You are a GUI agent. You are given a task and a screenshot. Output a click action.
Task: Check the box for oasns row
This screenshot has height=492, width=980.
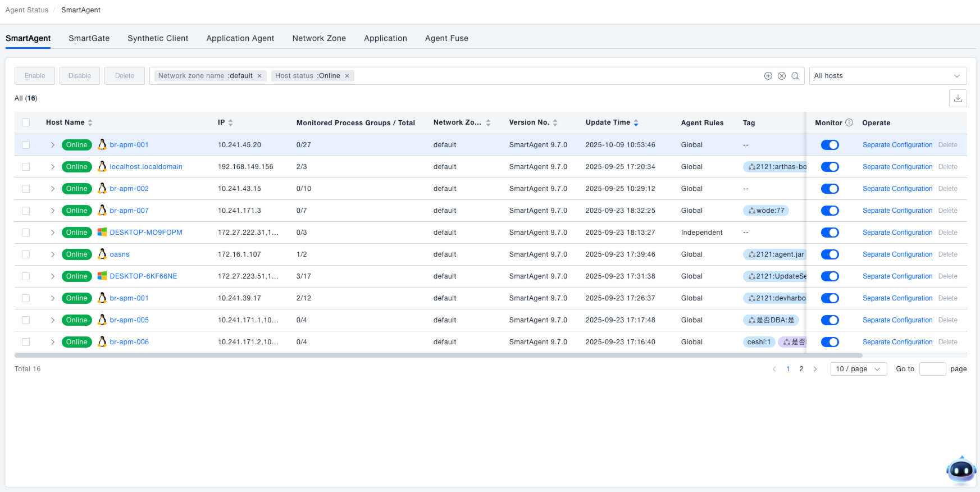[26, 254]
